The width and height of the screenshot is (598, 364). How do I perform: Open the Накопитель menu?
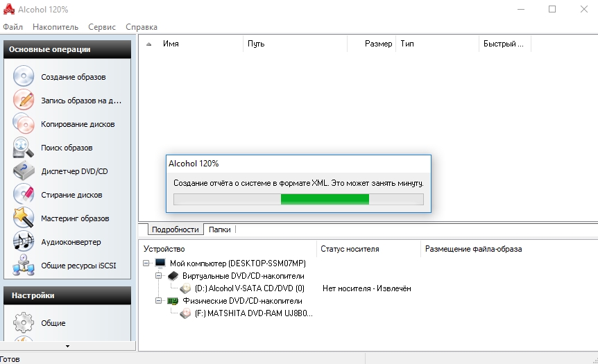tap(55, 27)
